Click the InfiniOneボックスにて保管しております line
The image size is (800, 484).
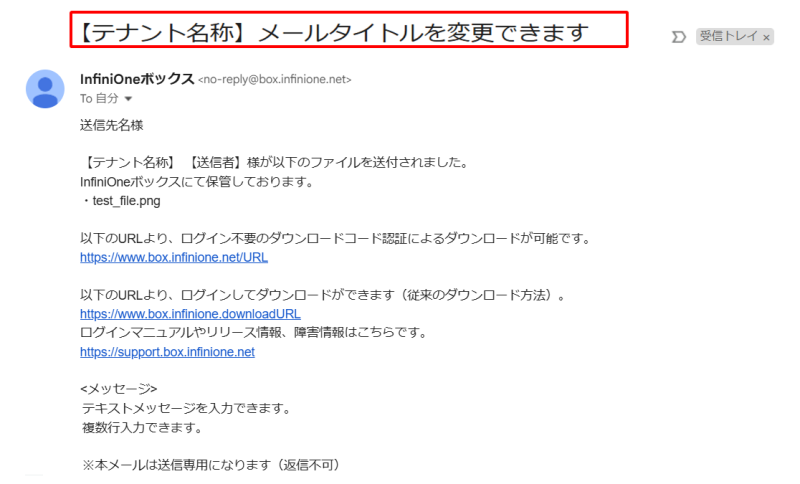(197, 182)
